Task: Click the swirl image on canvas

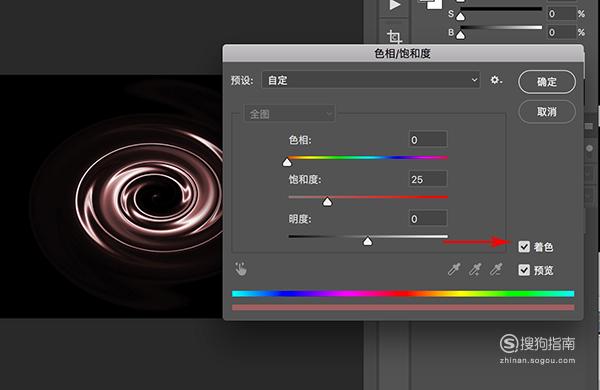Action: point(111,196)
